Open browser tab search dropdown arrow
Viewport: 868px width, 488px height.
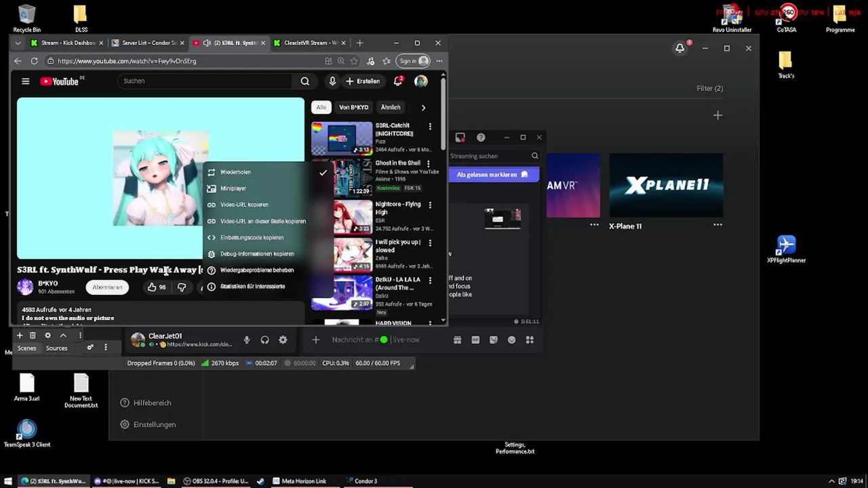18,43
